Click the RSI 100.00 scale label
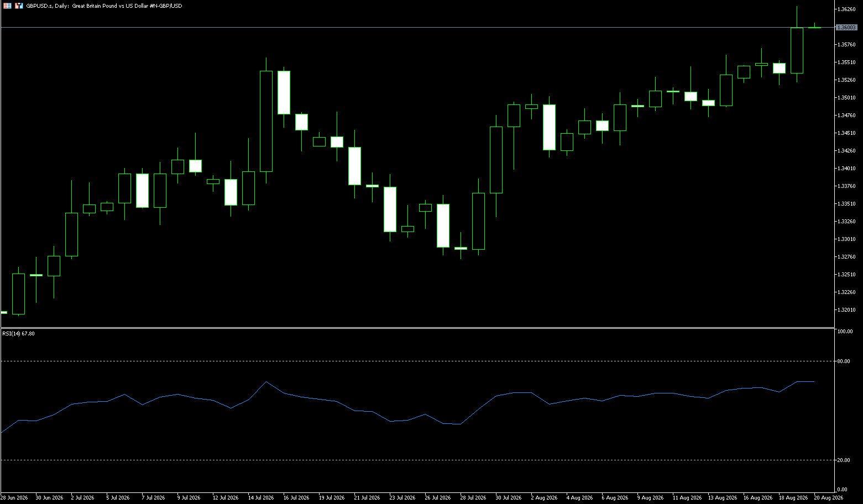The width and height of the screenshot is (863, 504). click(845, 332)
